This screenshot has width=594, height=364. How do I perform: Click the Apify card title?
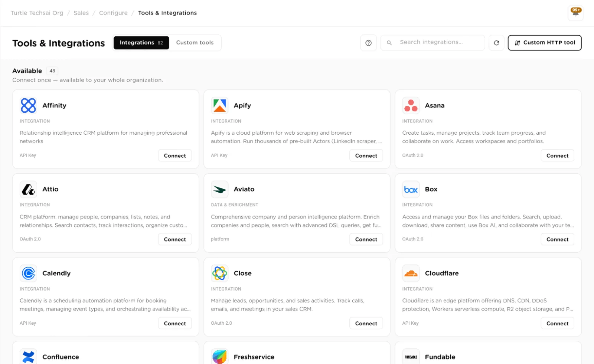(242, 105)
